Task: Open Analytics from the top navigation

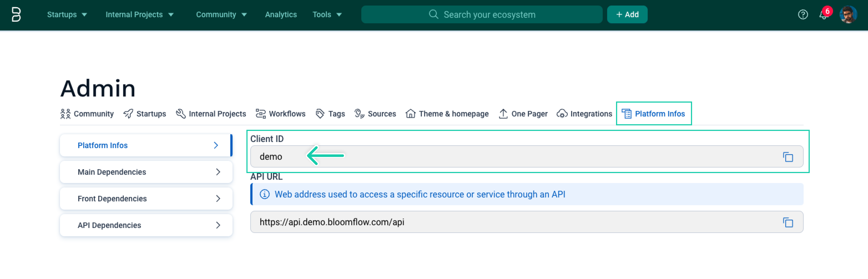Action: click(x=281, y=14)
